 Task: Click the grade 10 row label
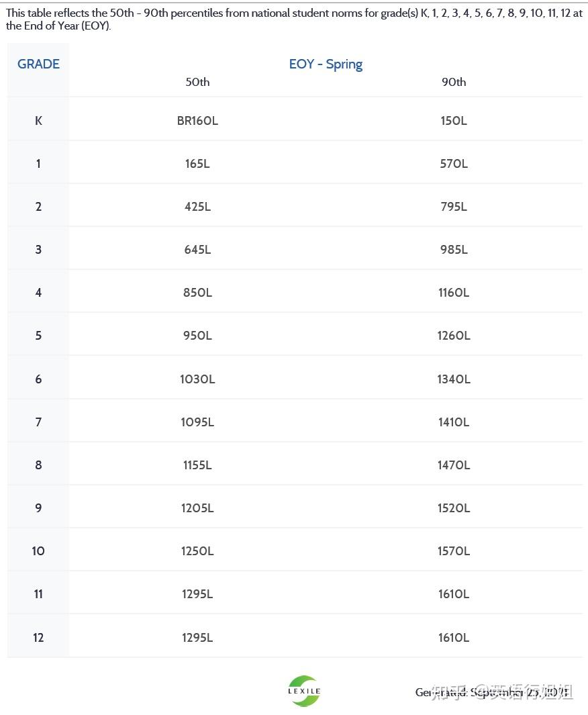pos(38,551)
